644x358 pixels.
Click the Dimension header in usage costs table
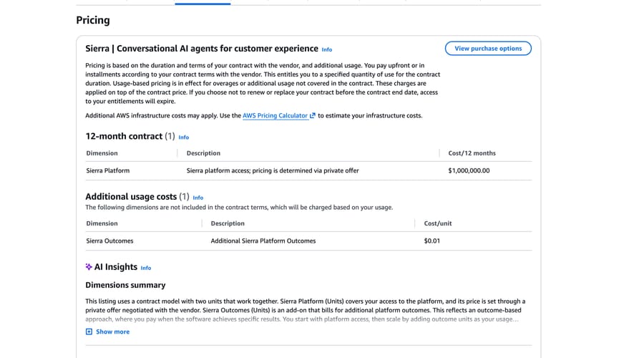[x=102, y=223]
